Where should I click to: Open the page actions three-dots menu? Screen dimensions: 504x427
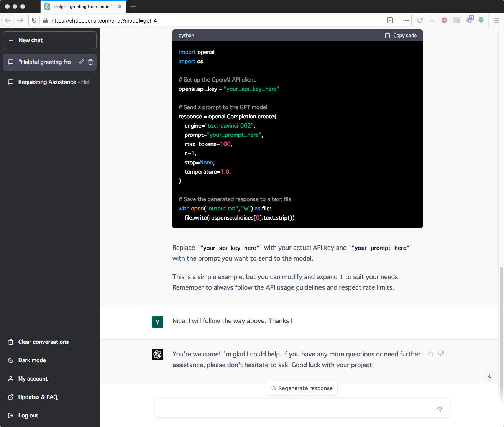[x=406, y=20]
